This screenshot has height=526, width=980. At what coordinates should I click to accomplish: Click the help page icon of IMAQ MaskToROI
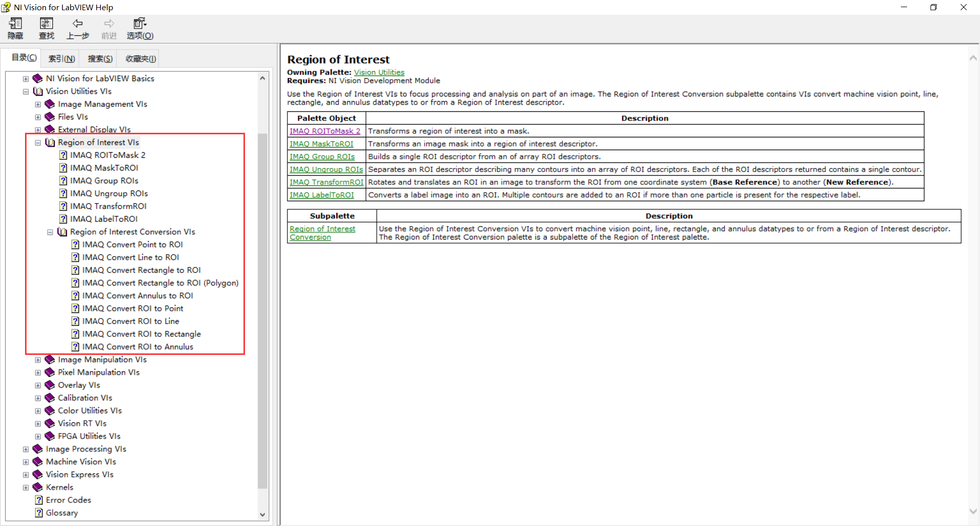tap(63, 168)
